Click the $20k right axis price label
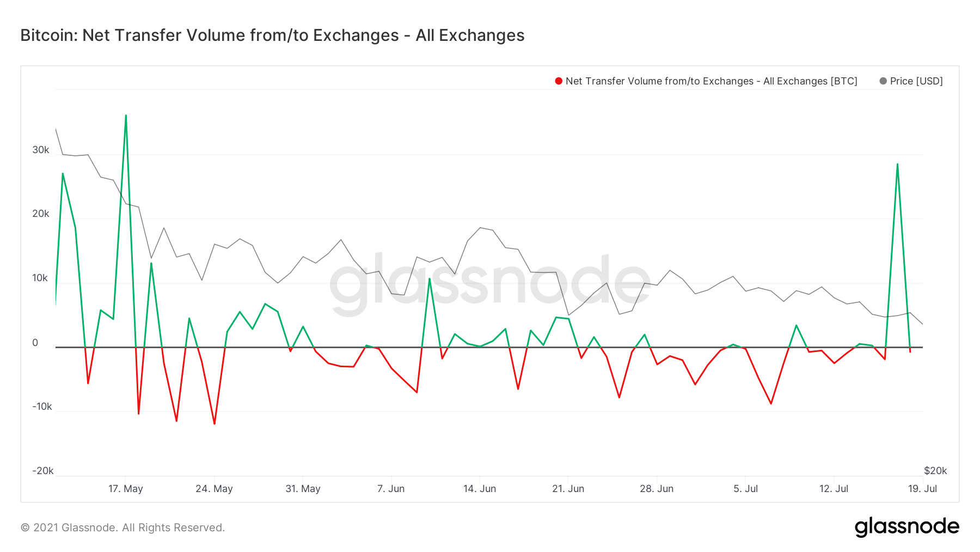This screenshot has height=552, width=980. point(935,471)
